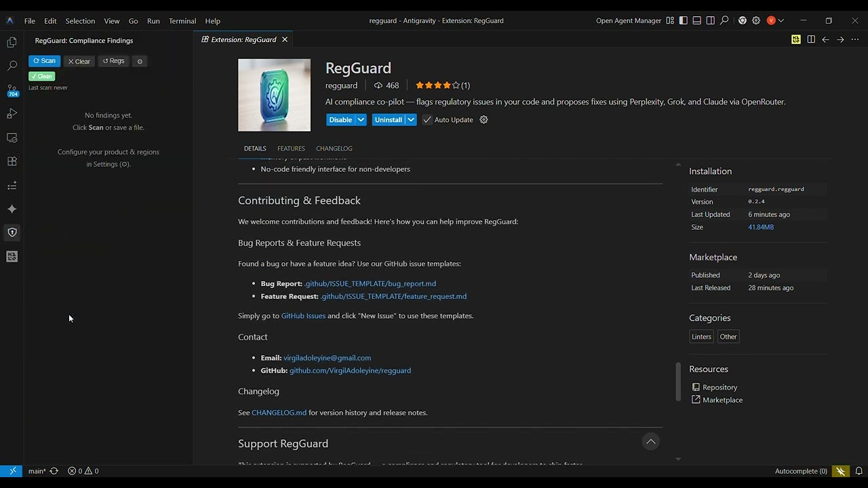Screen dimensions: 868x488
Task: Open the File menu
Action: (30, 21)
